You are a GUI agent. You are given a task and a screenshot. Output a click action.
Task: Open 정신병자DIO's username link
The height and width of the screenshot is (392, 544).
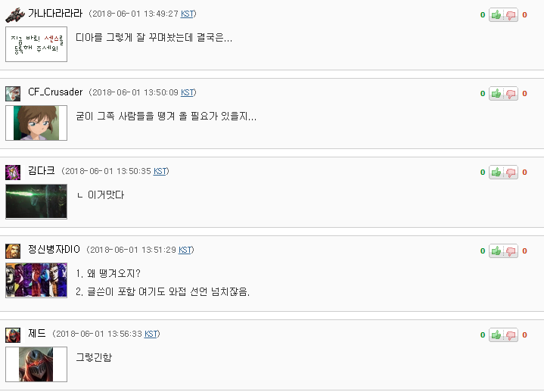click(x=54, y=250)
